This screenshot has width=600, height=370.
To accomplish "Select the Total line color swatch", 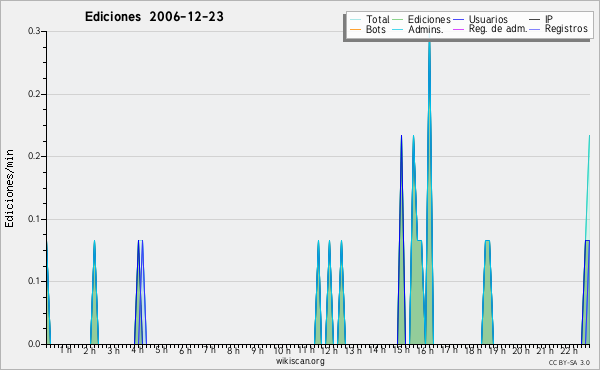I will [x=355, y=20].
